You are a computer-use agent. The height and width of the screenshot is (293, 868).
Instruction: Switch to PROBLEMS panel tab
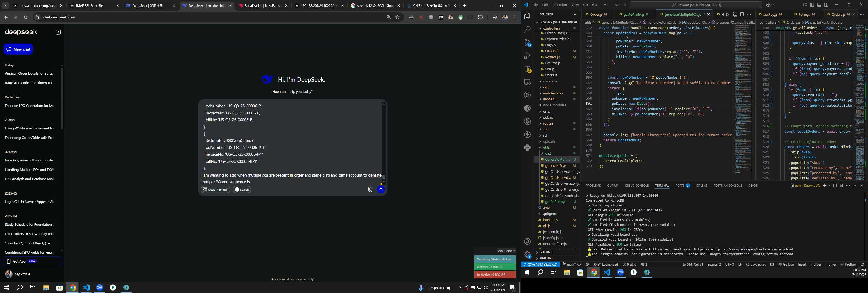pos(593,186)
